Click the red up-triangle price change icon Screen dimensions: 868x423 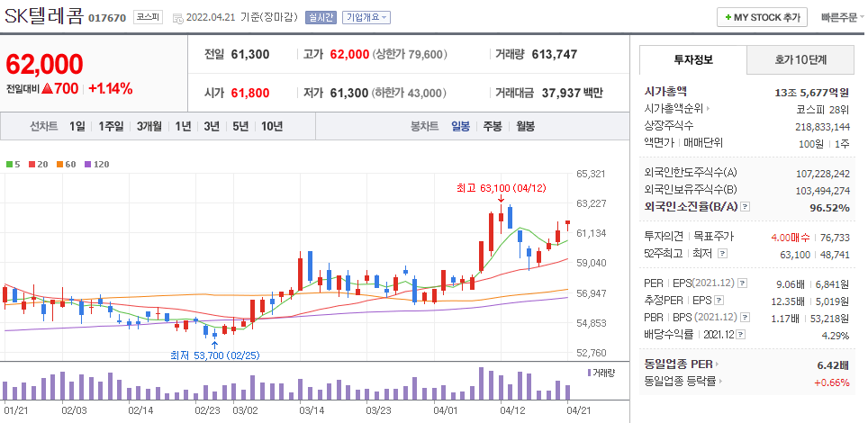click(48, 88)
